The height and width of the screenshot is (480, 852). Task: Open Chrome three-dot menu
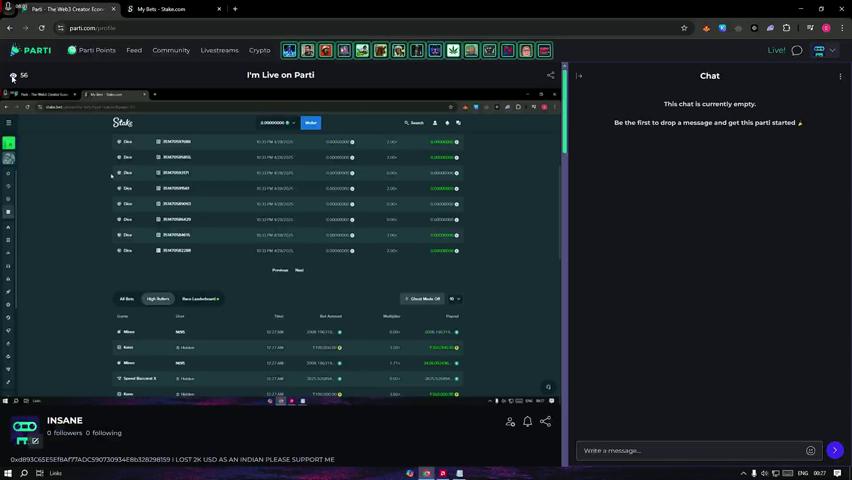click(x=842, y=28)
